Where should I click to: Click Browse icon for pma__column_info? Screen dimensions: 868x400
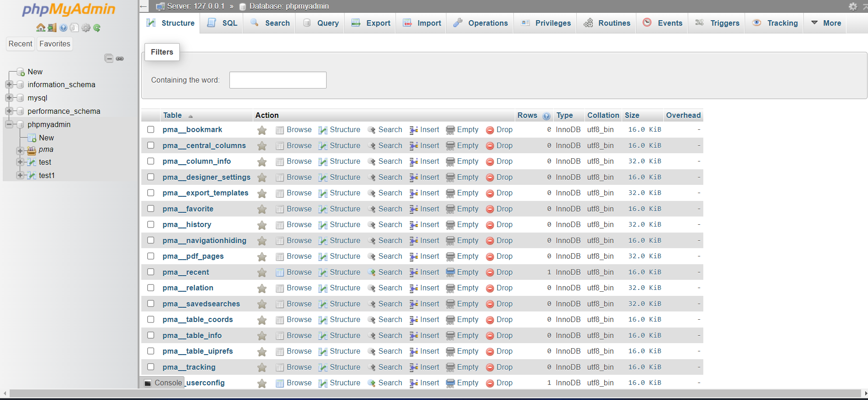pos(280,161)
